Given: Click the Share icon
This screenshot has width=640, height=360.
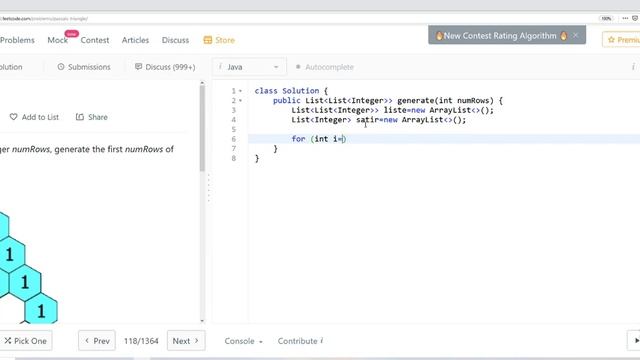Looking at the screenshot, I should point(80,117).
